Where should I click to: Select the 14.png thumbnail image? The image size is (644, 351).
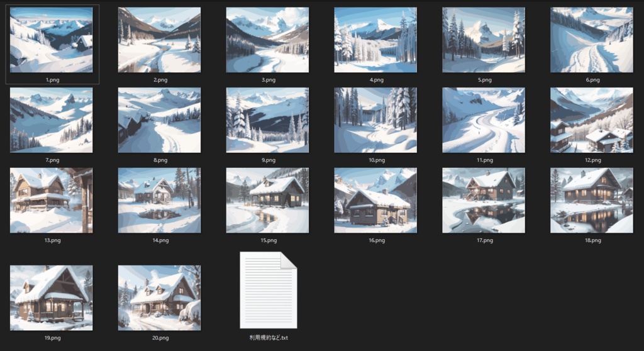[159, 200]
